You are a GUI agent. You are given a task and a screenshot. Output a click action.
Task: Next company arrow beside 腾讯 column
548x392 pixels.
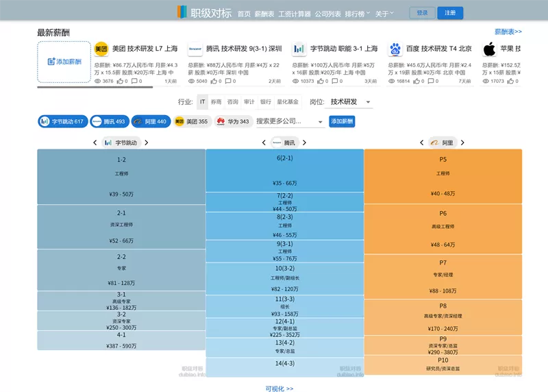(x=304, y=143)
